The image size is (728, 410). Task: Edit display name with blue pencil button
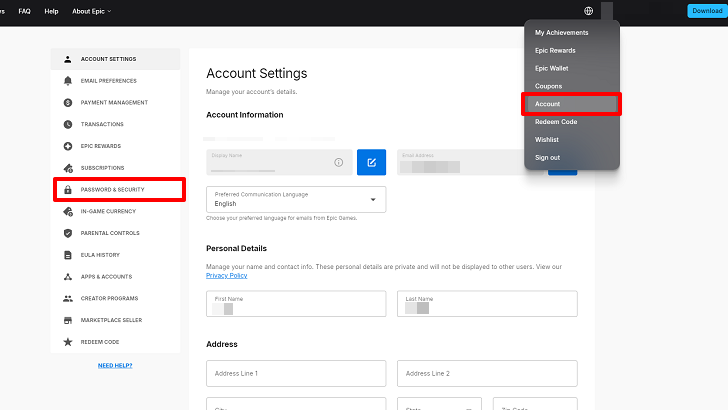[371, 162]
